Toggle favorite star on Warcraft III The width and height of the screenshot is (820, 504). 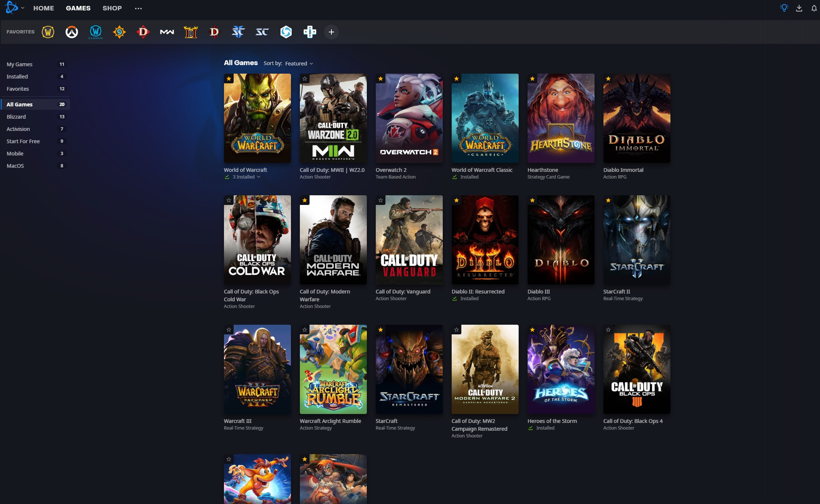229,330
